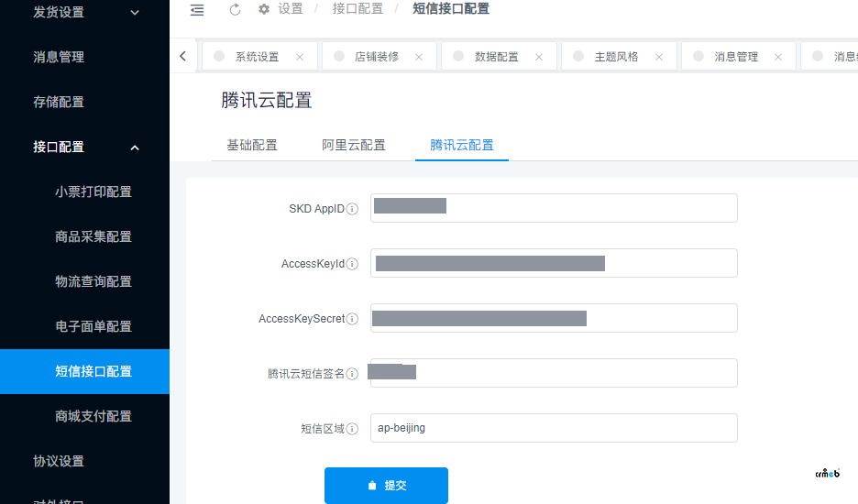Click 短信接口配置 in the breadcrumb
Image resolution: width=858 pixels, height=504 pixels.
451,9
